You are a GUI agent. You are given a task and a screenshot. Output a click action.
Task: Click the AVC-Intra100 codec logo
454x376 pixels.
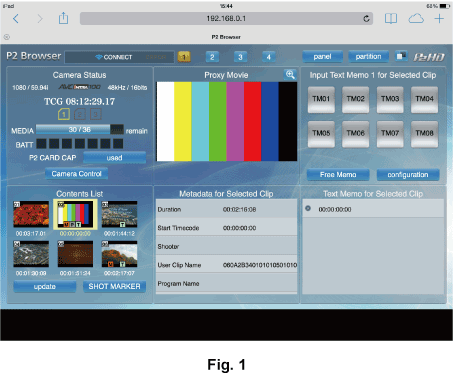[x=79, y=87]
